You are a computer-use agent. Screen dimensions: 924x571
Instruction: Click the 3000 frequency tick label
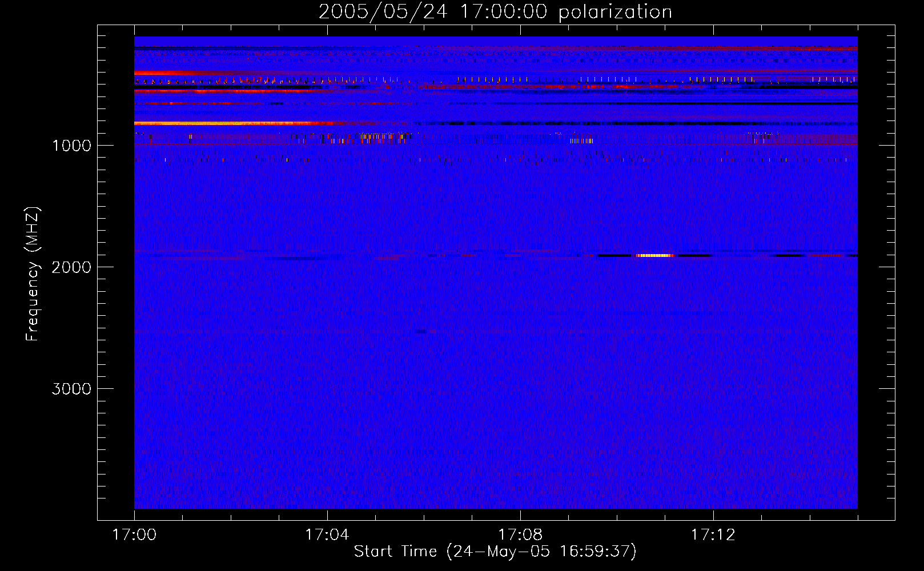[x=71, y=389]
